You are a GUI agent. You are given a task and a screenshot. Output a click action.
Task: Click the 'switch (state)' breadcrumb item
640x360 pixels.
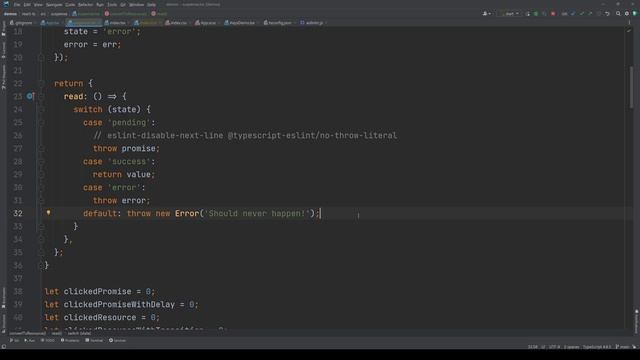pos(79,333)
